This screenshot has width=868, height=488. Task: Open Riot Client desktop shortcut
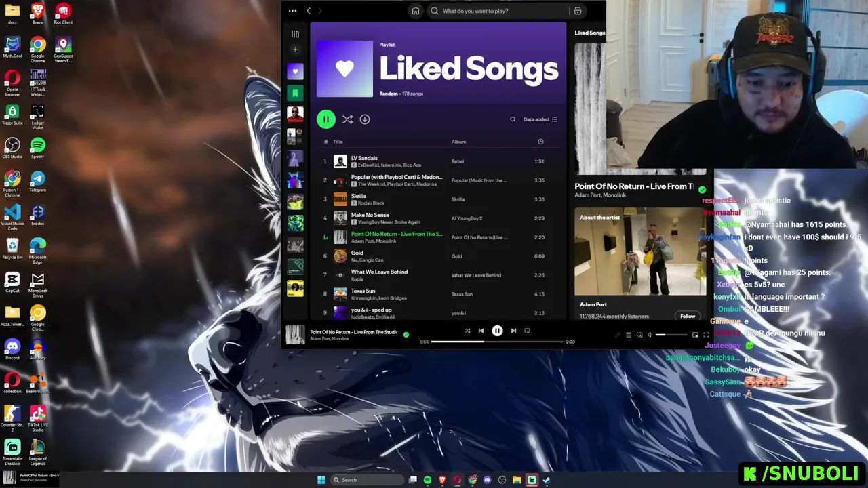click(63, 14)
